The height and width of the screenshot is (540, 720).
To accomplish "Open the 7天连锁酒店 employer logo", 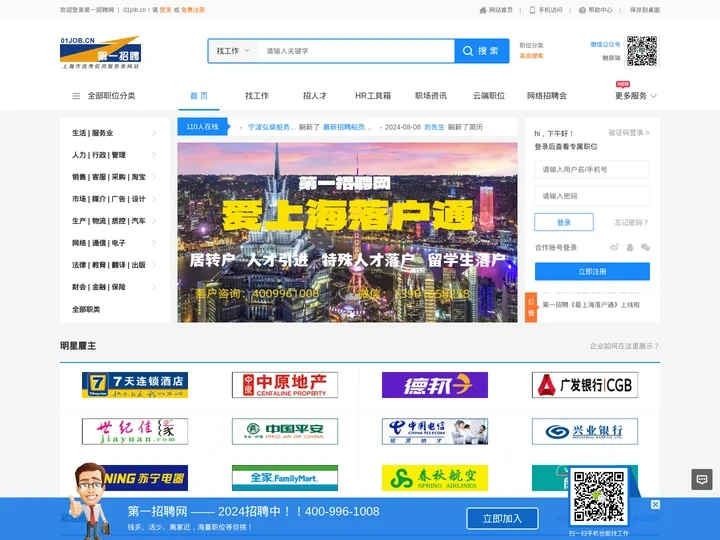I will (135, 385).
